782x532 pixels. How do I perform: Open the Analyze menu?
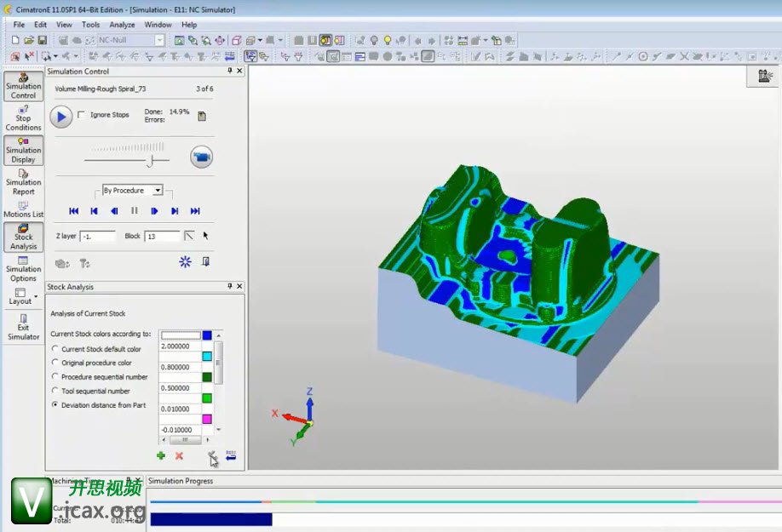(x=122, y=25)
